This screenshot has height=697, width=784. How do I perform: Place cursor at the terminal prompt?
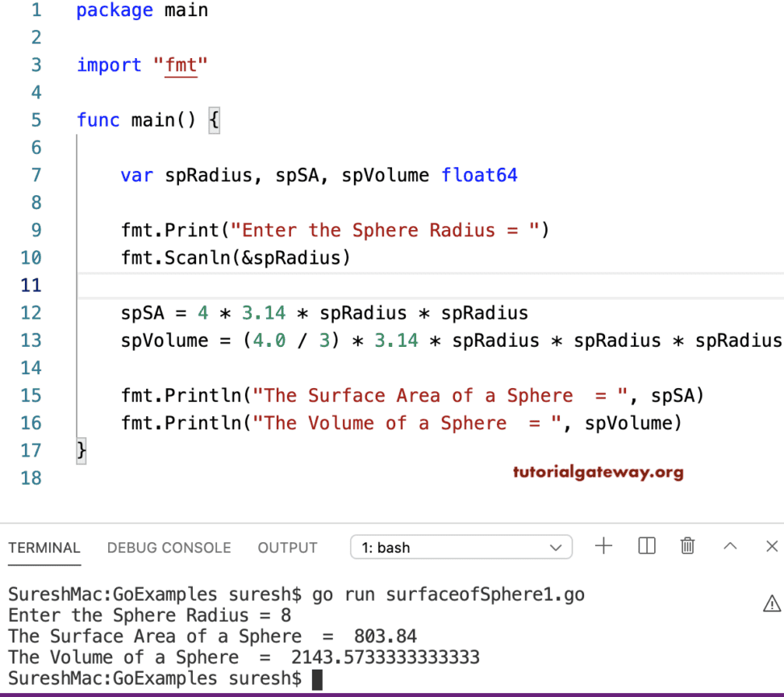317,678
